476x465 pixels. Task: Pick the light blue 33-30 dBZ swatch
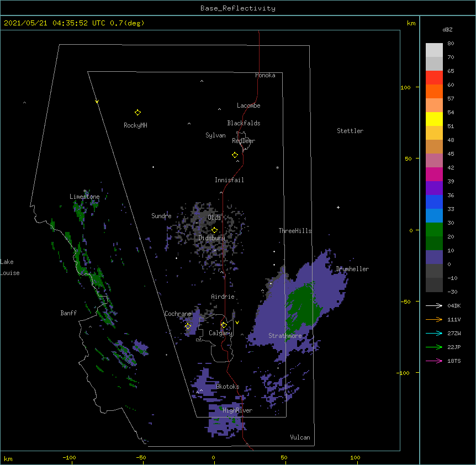(x=434, y=215)
